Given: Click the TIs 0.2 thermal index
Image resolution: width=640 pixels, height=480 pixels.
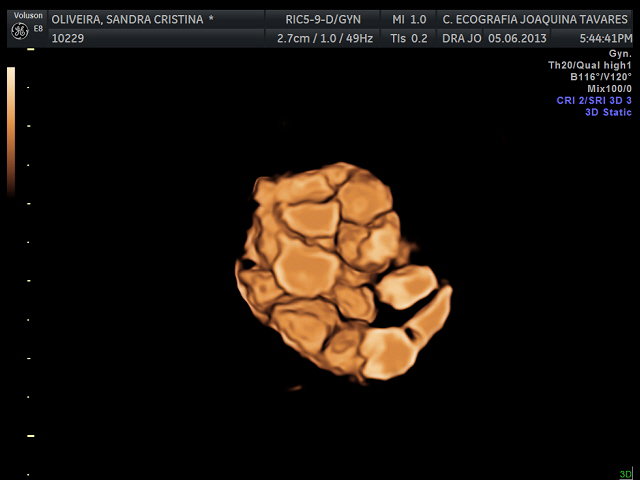Looking at the screenshot, I should 409,38.
